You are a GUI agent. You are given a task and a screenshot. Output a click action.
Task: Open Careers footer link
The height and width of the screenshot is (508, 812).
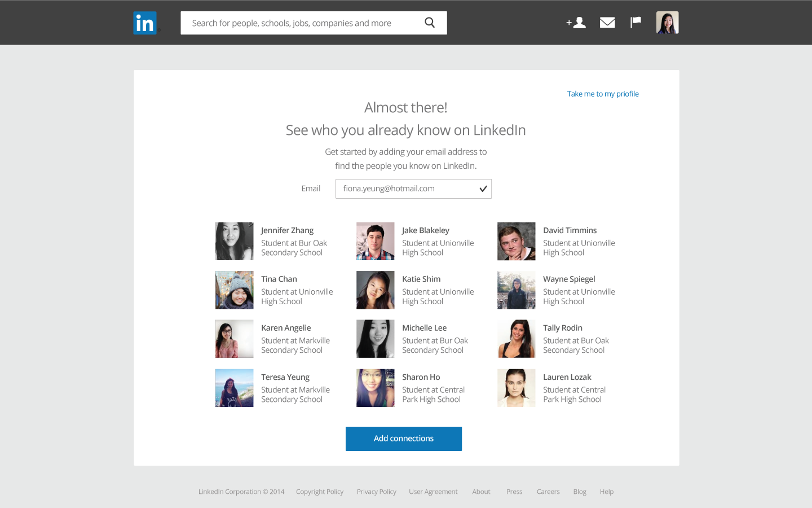click(x=548, y=492)
